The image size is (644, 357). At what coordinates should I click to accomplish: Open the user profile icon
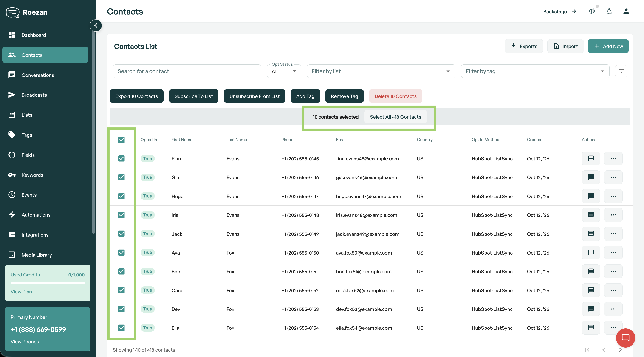(626, 11)
